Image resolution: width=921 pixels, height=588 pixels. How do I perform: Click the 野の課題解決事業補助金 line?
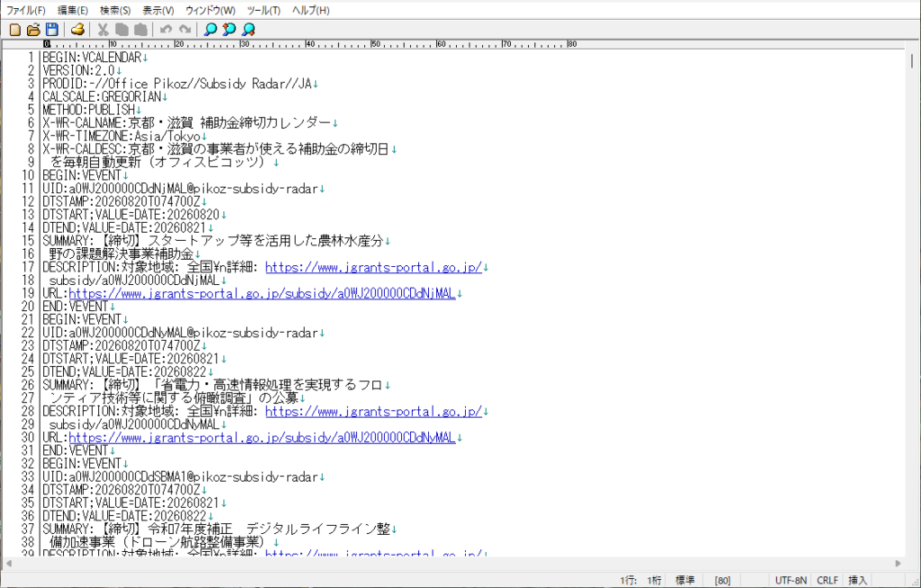point(121,254)
